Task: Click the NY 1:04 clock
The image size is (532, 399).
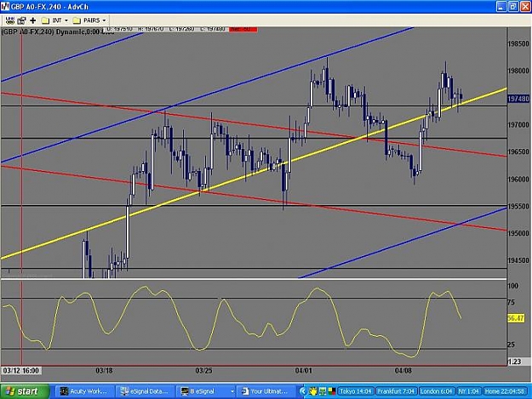Action: pos(468,391)
